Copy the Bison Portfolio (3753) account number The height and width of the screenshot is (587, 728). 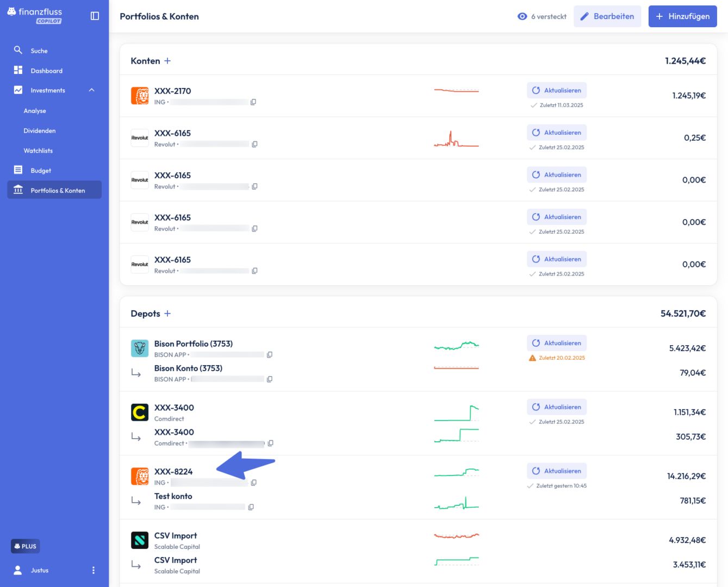tap(269, 355)
